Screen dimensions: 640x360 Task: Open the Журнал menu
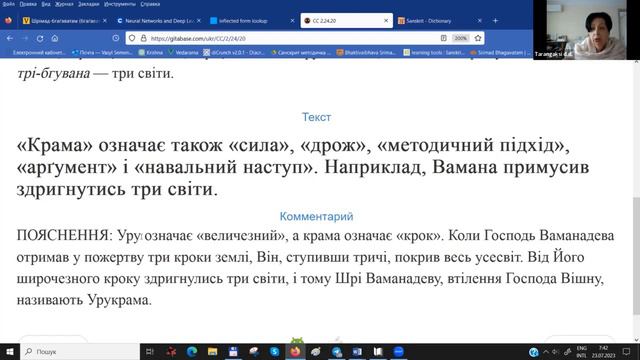[64, 4]
